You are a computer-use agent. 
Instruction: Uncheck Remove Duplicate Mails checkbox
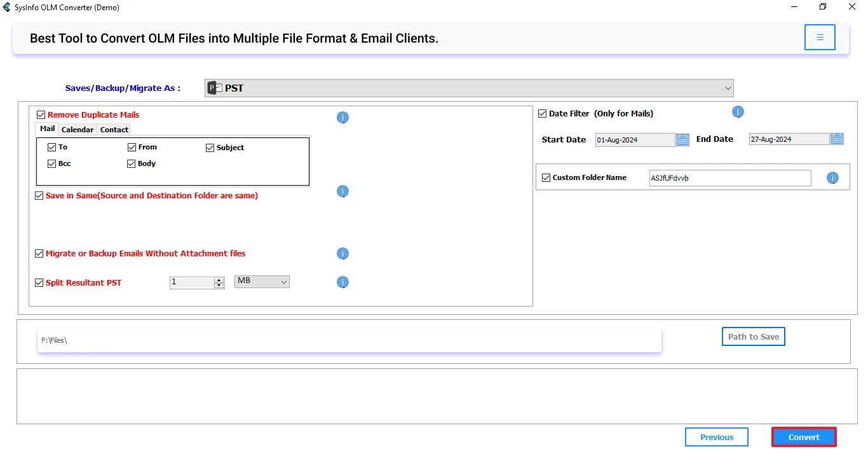[41, 115]
